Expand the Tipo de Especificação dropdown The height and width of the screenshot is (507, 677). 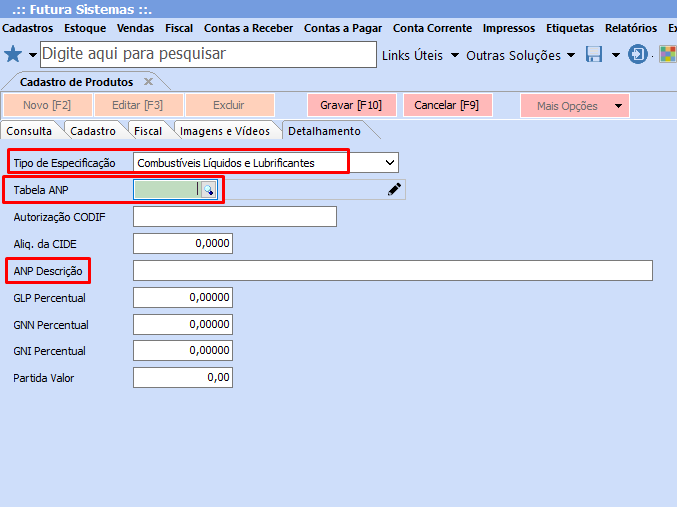[x=389, y=162]
